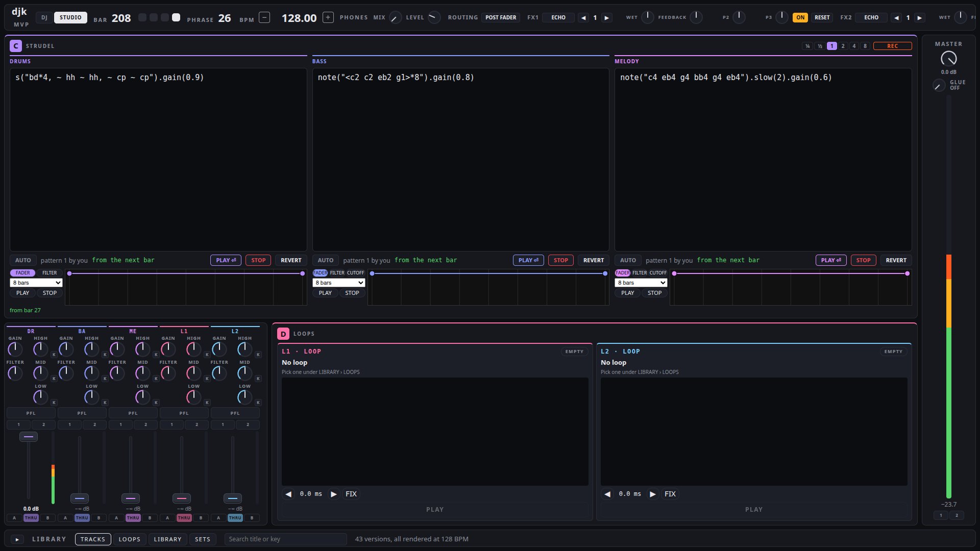The height and width of the screenshot is (551, 980).
Task: Enable PFL on the DR channel
Action: coord(31,413)
